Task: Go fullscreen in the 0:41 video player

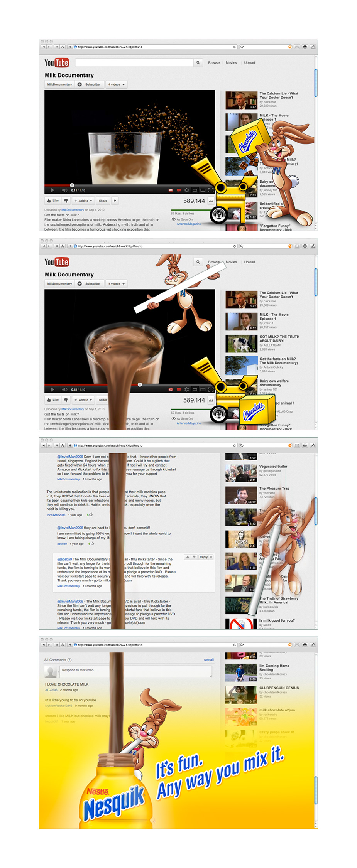Action: pyautogui.click(x=211, y=389)
